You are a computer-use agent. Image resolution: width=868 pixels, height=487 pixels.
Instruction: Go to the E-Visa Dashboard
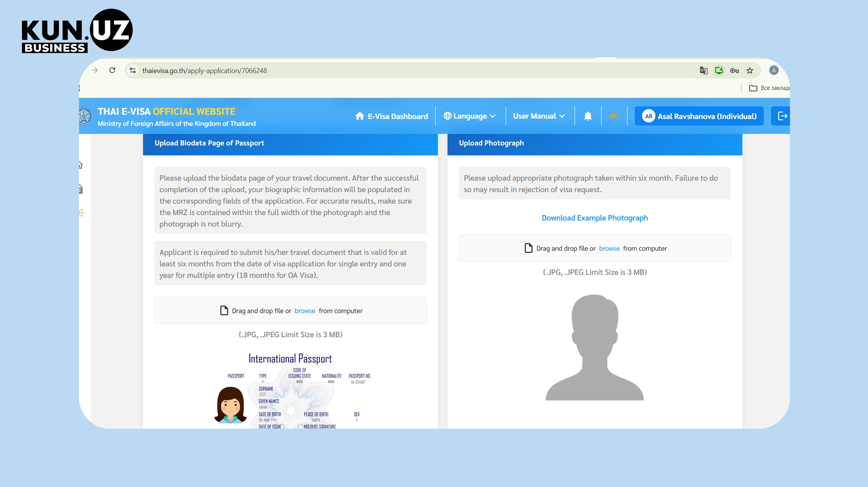(x=391, y=116)
